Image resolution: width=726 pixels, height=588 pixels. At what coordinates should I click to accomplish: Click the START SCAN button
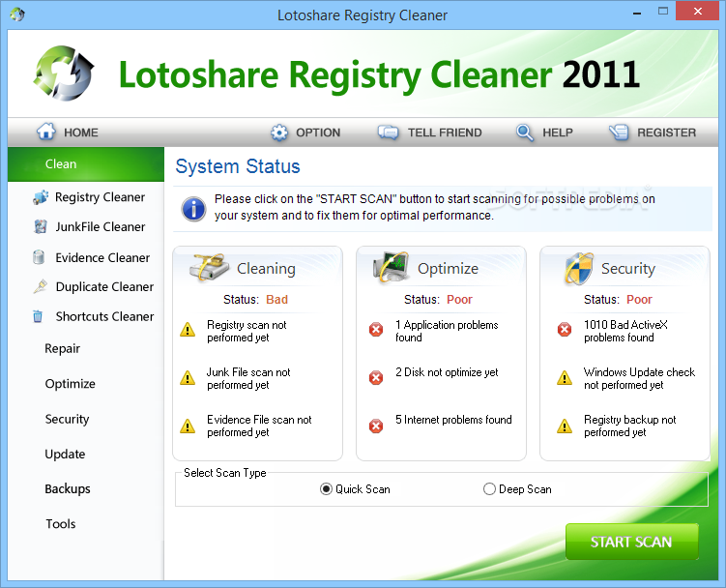click(x=631, y=542)
